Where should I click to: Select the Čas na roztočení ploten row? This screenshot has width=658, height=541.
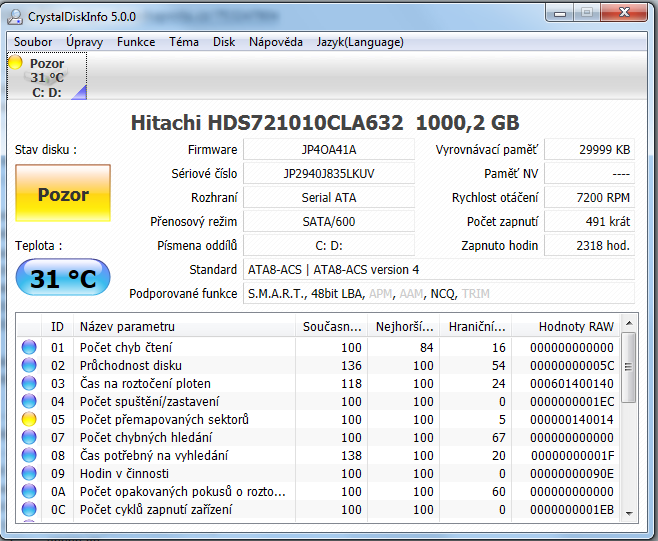pyautogui.click(x=318, y=383)
